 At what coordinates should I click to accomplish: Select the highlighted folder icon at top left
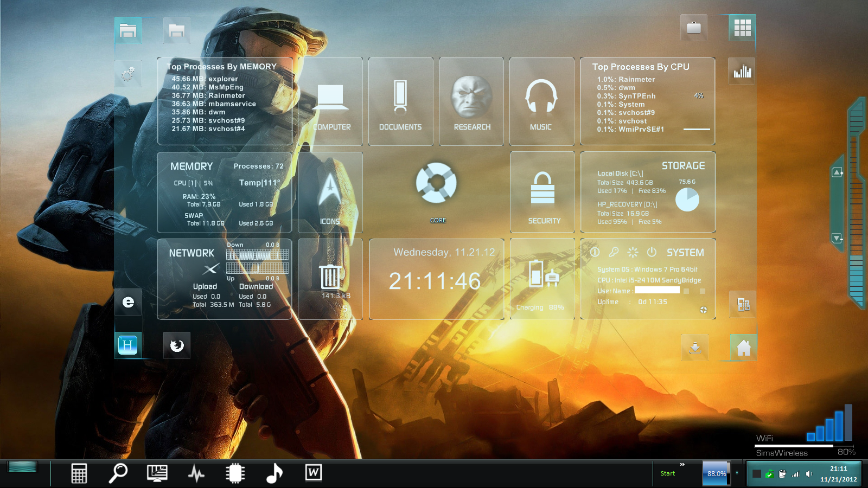click(128, 30)
